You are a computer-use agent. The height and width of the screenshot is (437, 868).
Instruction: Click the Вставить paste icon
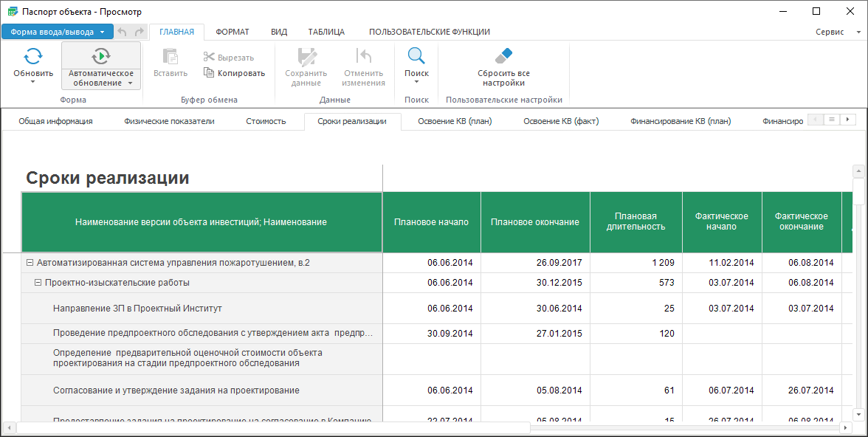pyautogui.click(x=170, y=57)
